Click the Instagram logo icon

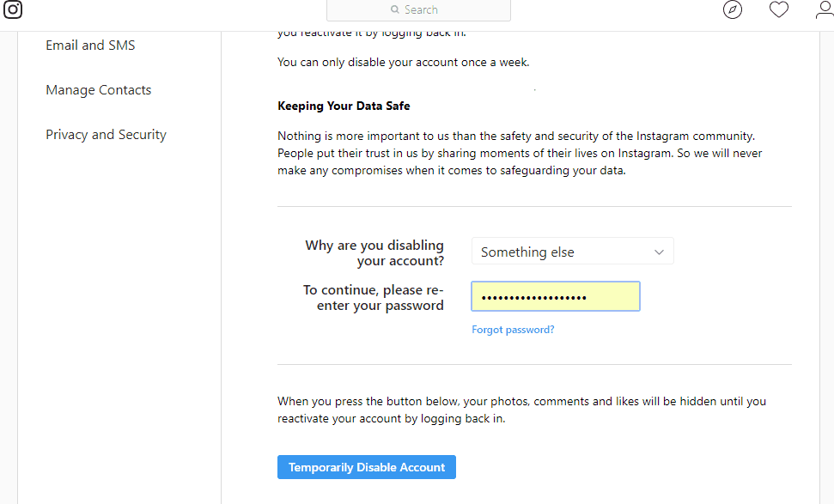[x=13, y=10]
